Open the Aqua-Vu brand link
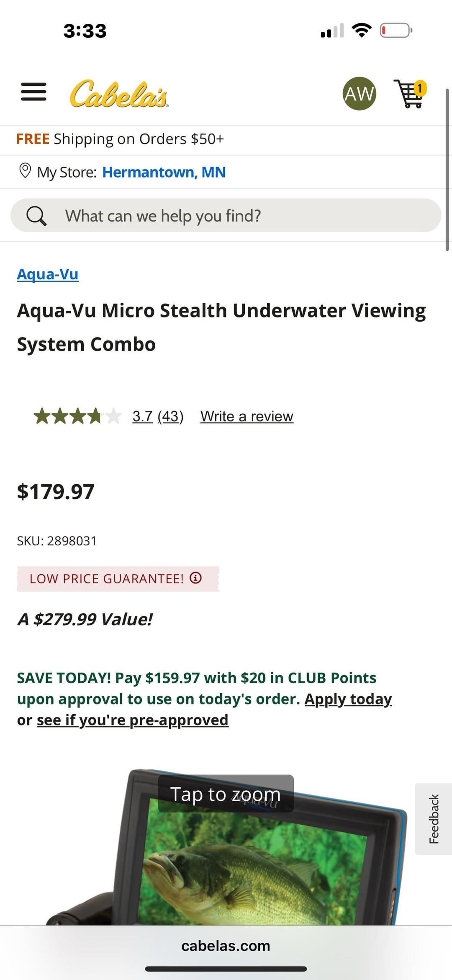The height and width of the screenshot is (980, 452). tap(48, 274)
